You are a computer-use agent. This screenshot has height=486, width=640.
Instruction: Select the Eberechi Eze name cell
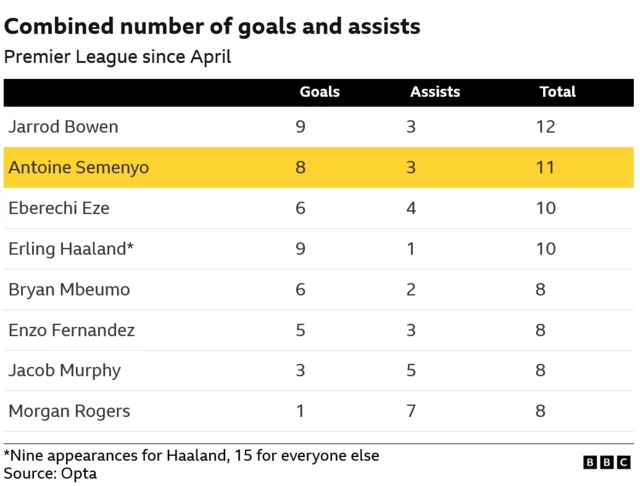(x=59, y=208)
